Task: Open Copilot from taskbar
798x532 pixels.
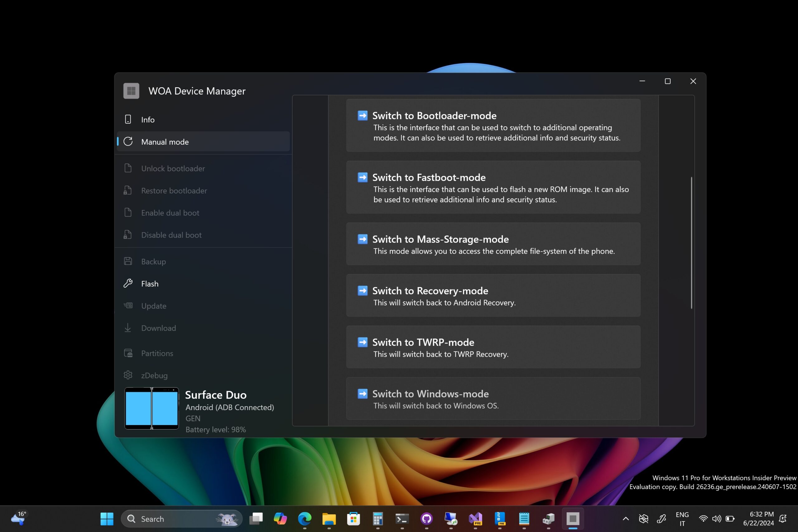Action: pyautogui.click(x=280, y=518)
